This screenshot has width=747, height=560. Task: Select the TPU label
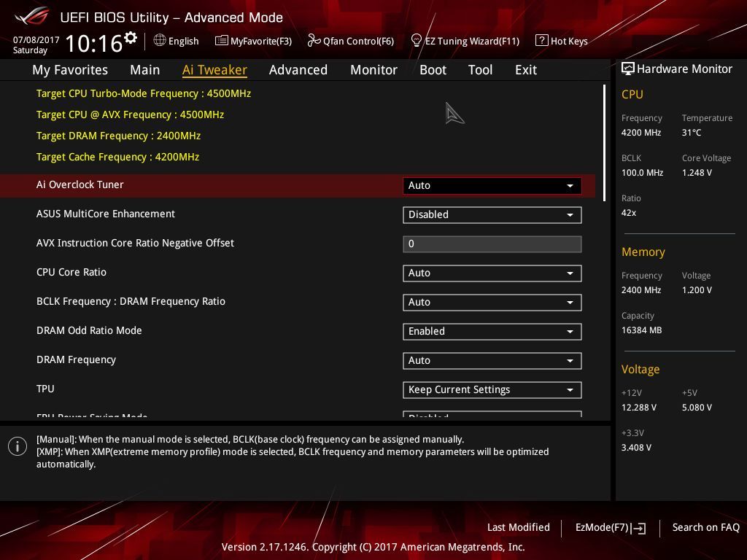coord(45,389)
